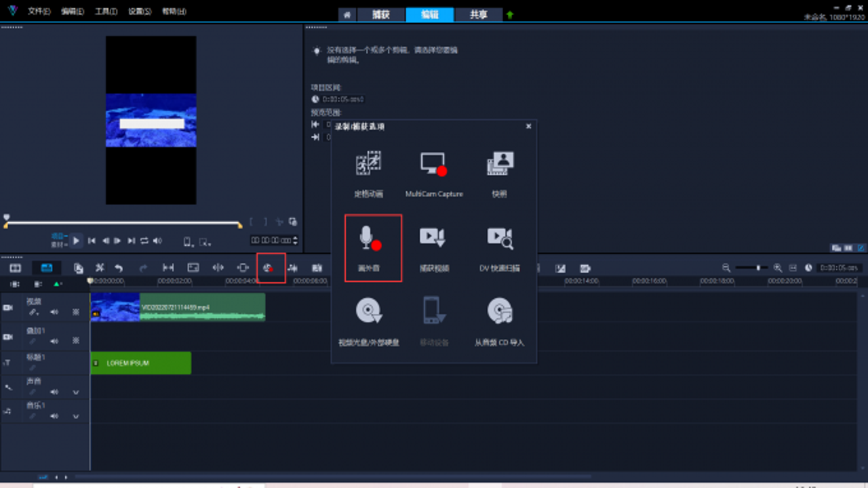Screen dimensions: 868x488
Task: Select the 画外音 voice-over microphone option
Action: tap(372, 248)
